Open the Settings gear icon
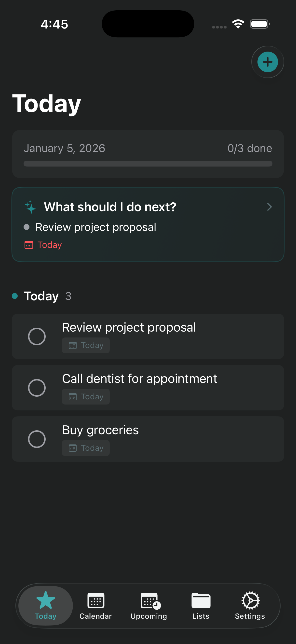The image size is (296, 644). coord(250,601)
